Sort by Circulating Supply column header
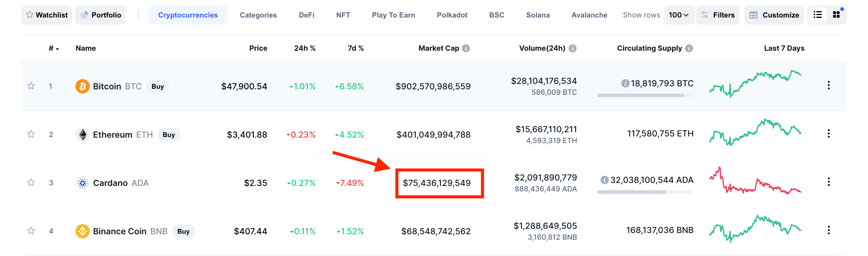Image resolution: width=868 pixels, height=256 pixels. [649, 48]
